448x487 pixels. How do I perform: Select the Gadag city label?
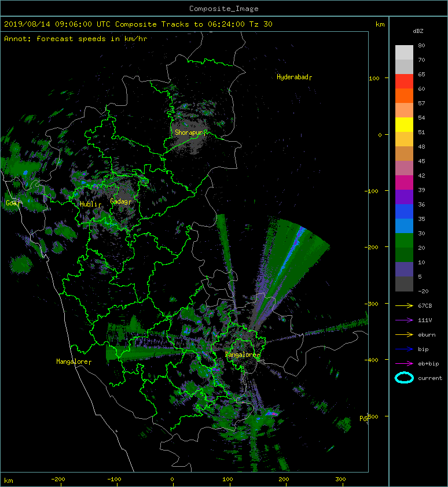tap(120, 201)
